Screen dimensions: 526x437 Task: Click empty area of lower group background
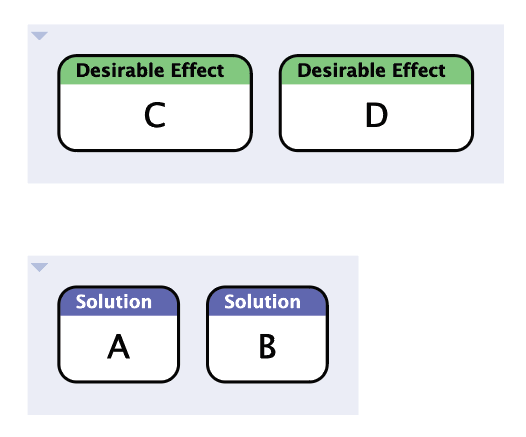[193, 399]
